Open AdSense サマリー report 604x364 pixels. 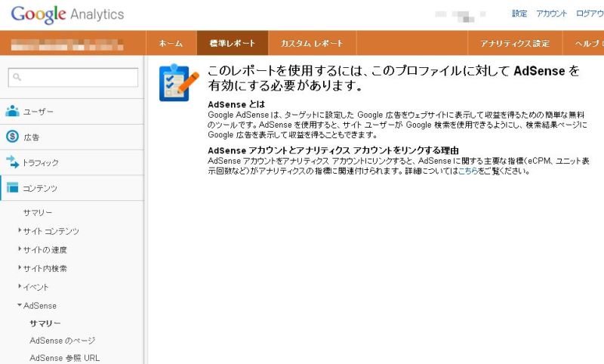coord(45,323)
